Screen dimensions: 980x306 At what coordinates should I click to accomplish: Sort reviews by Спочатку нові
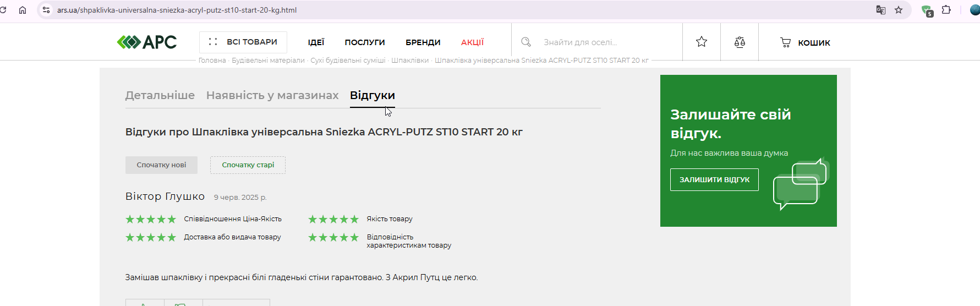tap(161, 165)
